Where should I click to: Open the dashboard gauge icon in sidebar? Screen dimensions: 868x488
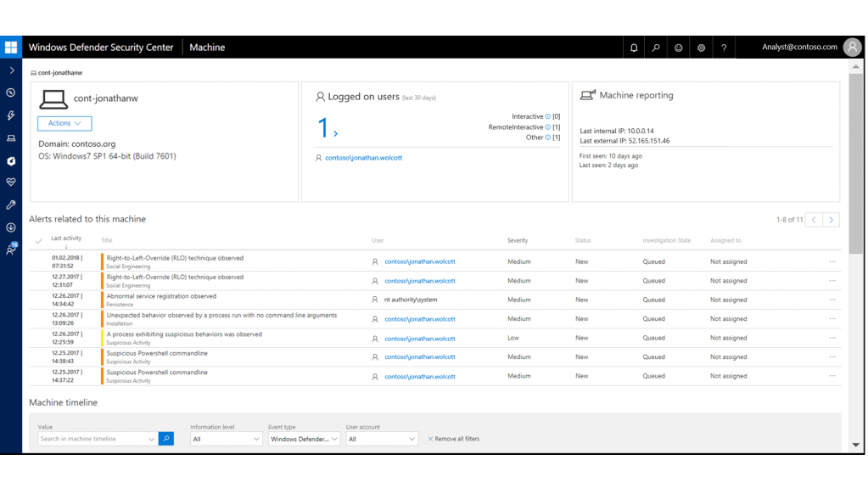(11, 93)
